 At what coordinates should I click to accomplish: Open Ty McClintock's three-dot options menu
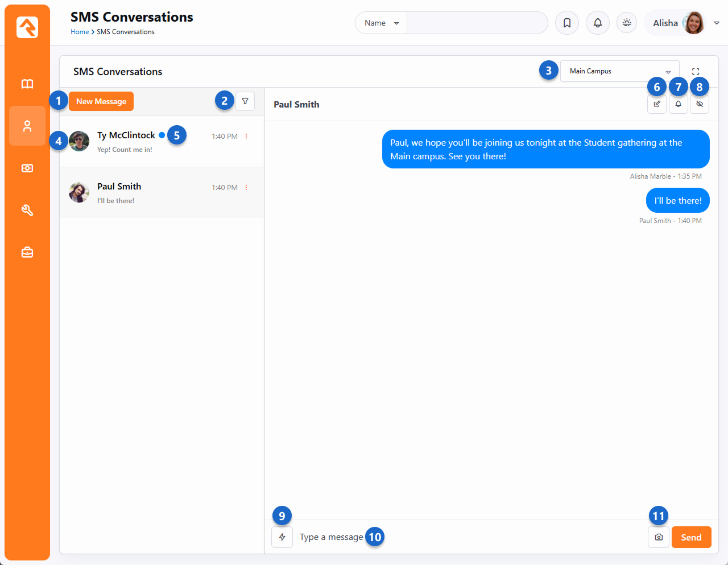click(x=246, y=137)
